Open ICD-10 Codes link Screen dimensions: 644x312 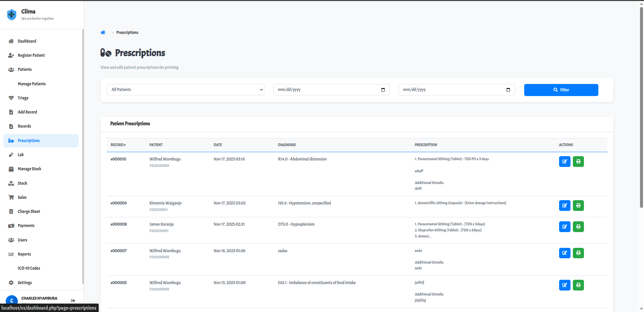pyautogui.click(x=29, y=268)
